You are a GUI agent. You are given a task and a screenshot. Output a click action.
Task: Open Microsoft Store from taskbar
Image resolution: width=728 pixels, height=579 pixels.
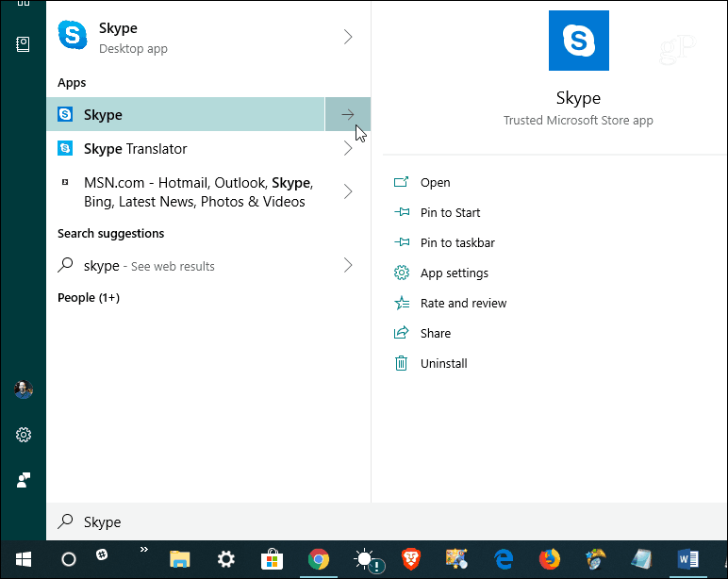coord(273,559)
